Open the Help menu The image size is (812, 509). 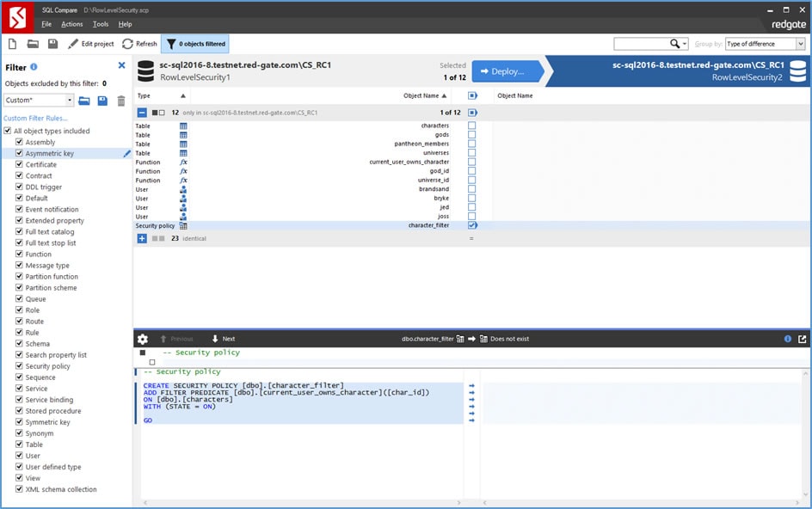125,24
